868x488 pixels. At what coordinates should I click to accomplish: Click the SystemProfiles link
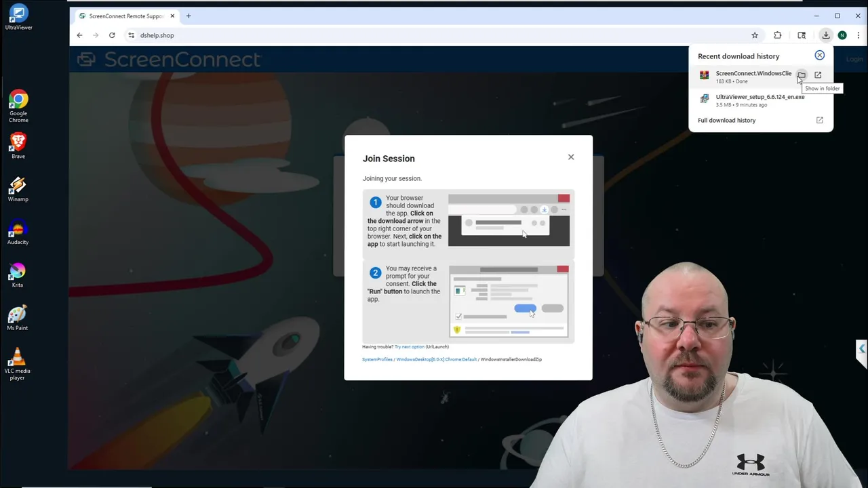point(377,359)
